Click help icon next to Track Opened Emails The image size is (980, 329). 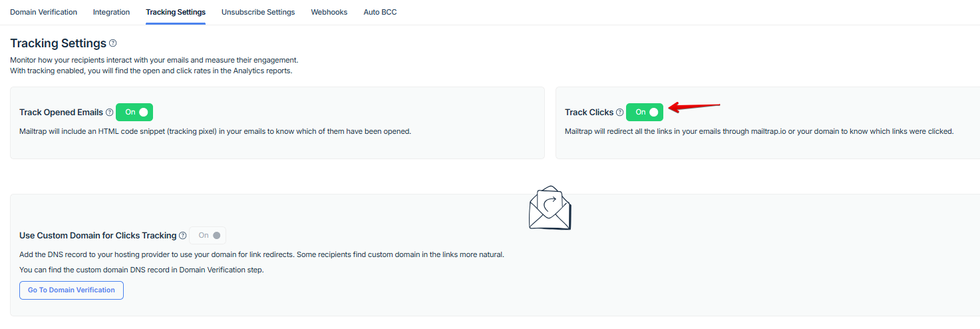tap(110, 113)
